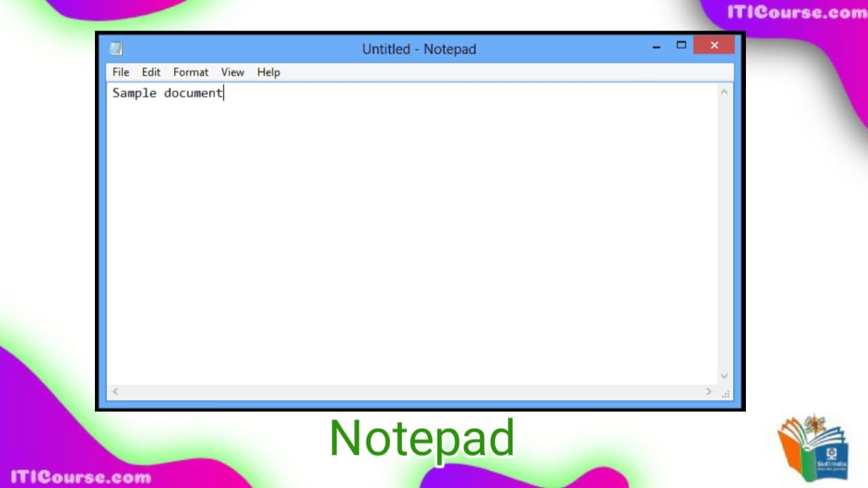Image resolution: width=868 pixels, height=488 pixels.
Task: Click the scroll-up arrow on vertical scrollbar
Action: point(724,91)
